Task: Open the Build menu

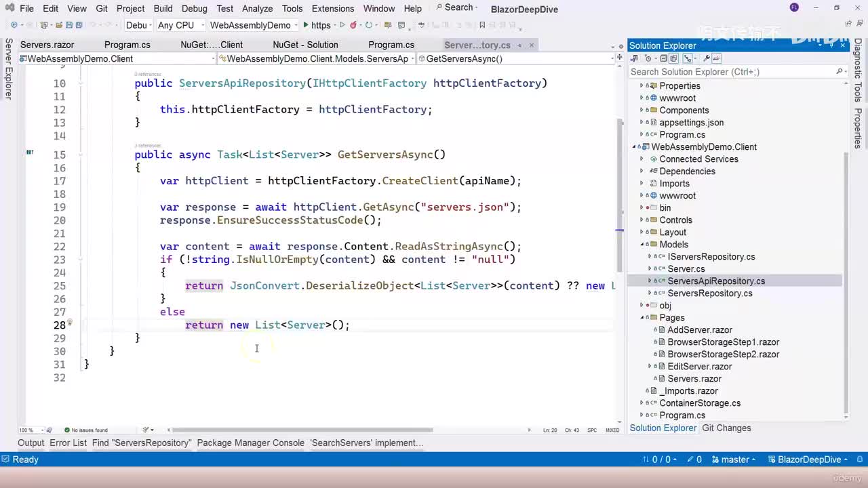Action: [x=163, y=8]
